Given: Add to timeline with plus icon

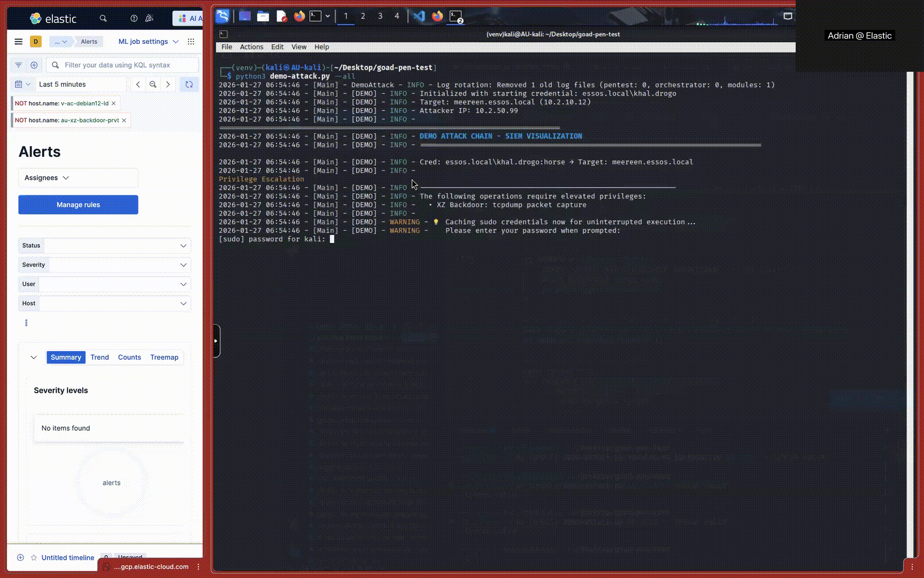Looking at the screenshot, I should pyautogui.click(x=20, y=558).
